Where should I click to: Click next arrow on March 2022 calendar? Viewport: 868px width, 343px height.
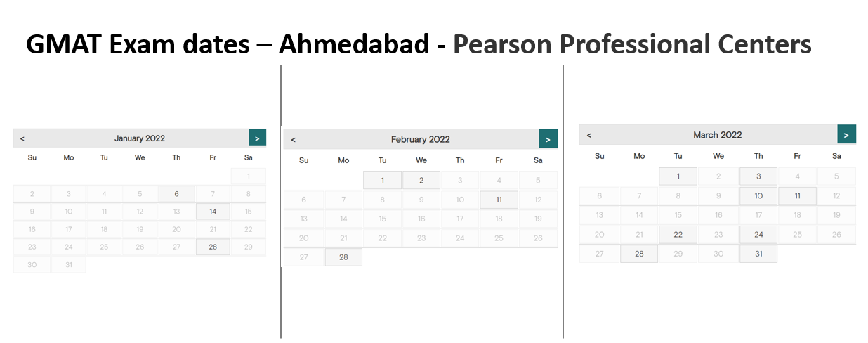(847, 134)
